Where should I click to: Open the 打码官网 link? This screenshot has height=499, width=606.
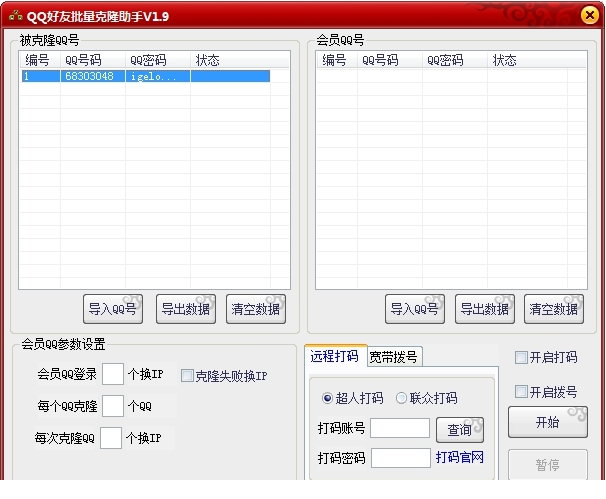(x=460, y=458)
